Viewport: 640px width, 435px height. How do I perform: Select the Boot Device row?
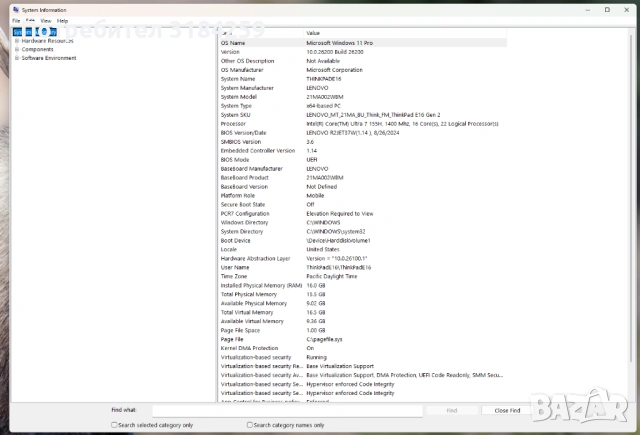(x=362, y=240)
